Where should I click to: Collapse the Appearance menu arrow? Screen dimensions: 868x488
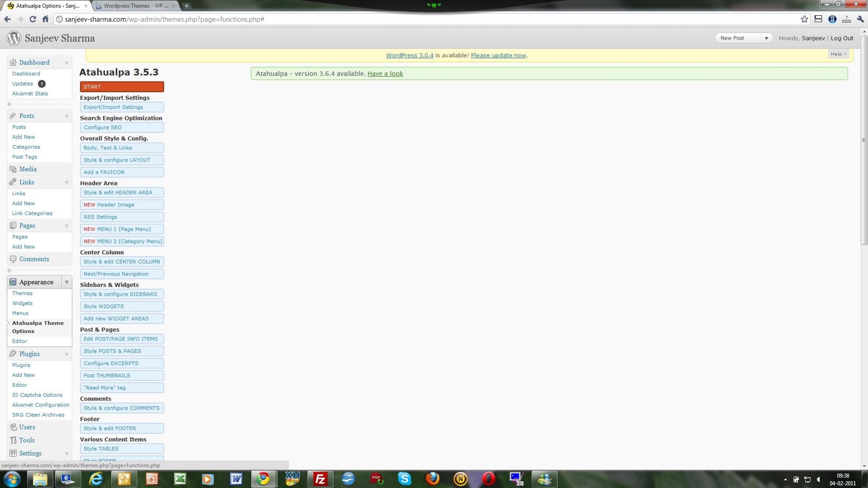[66, 282]
